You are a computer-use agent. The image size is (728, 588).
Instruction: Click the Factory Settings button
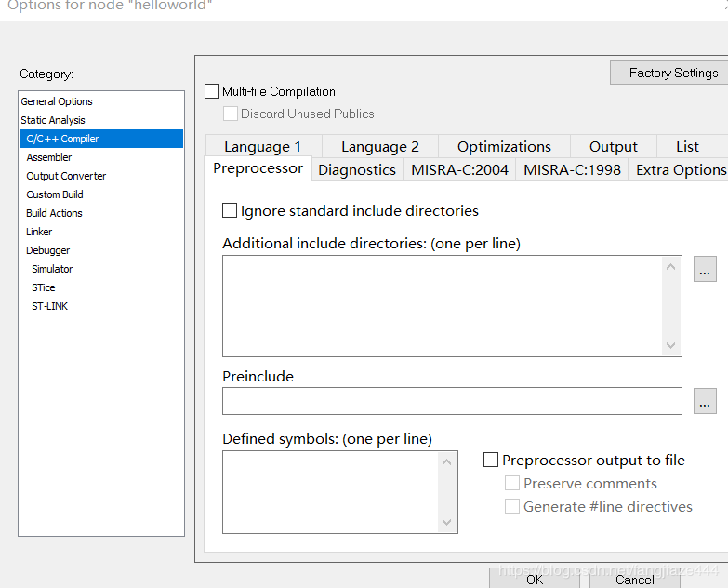672,73
